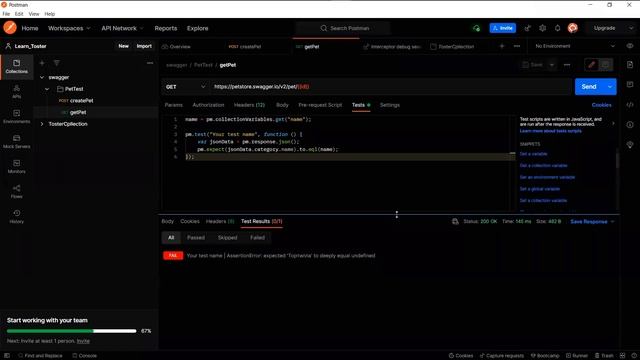Click the Import button
The width and height of the screenshot is (640, 360).
[x=144, y=46]
